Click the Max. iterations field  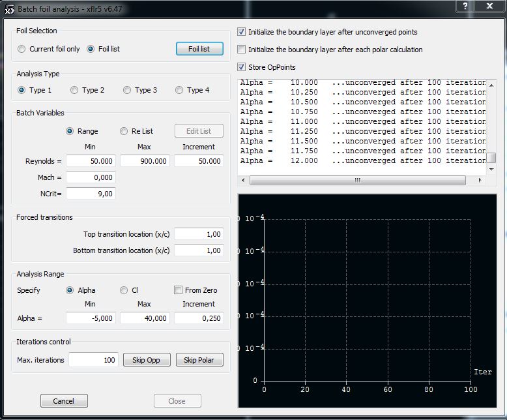coord(93,360)
